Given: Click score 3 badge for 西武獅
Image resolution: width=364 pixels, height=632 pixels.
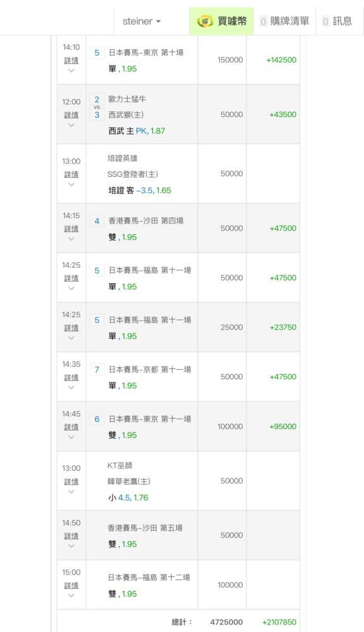Looking at the screenshot, I should (x=97, y=115).
